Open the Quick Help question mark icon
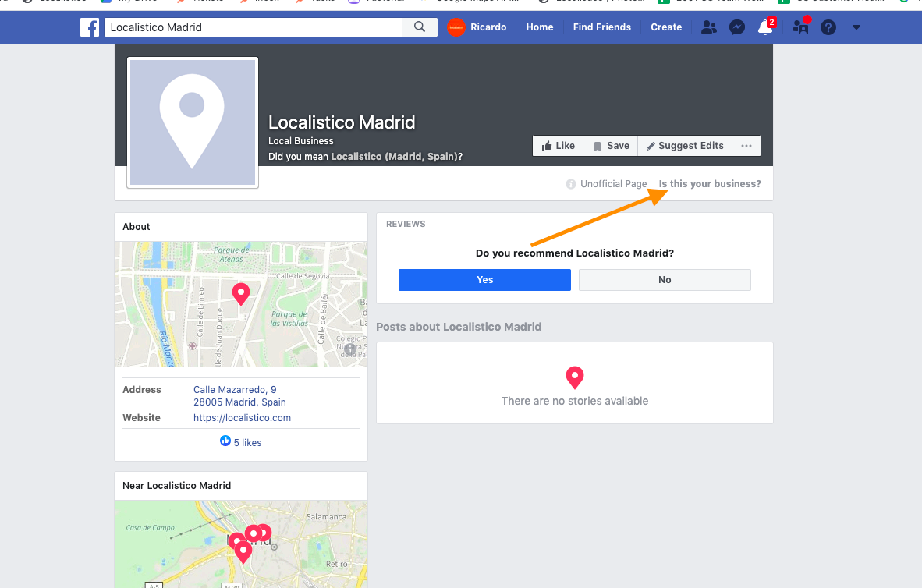The image size is (922, 588). 828,27
